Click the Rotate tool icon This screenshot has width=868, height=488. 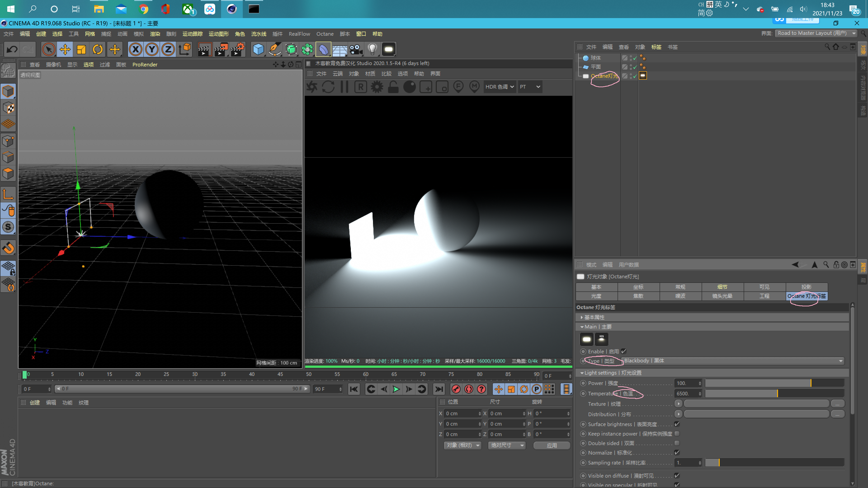point(98,49)
